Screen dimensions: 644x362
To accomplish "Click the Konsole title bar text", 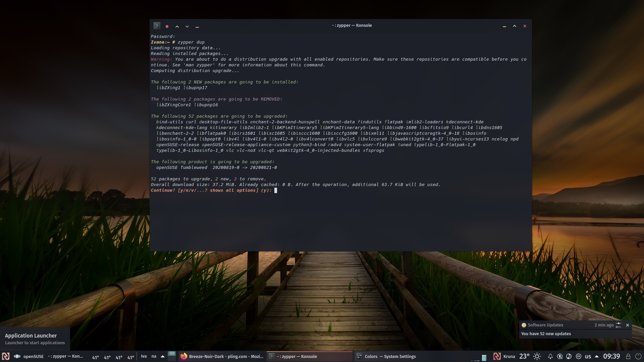I will [352, 25].
